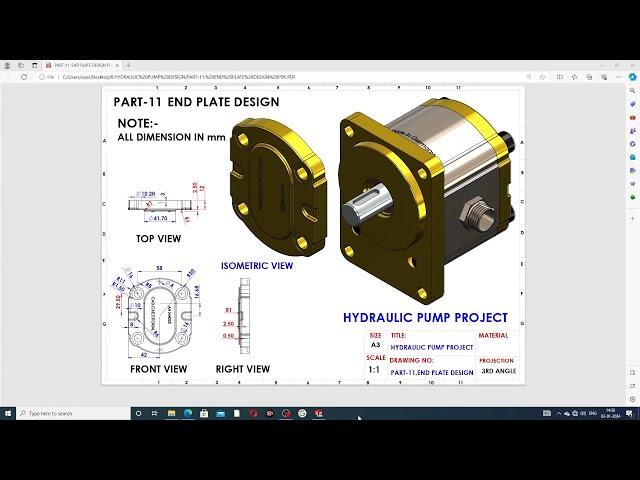Open the Outlook icon in Edge sidebar
The height and width of the screenshot is (480, 640).
633,156
